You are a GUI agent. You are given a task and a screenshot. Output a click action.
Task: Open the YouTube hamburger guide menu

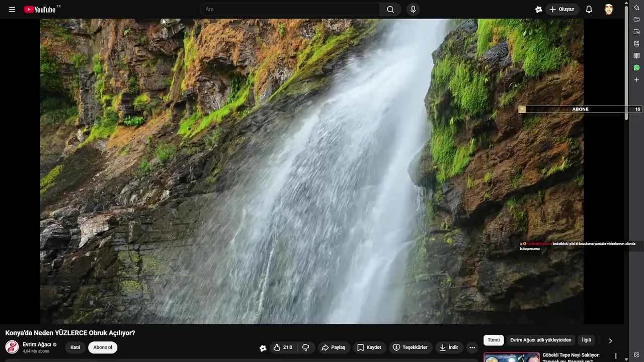pos(12,10)
